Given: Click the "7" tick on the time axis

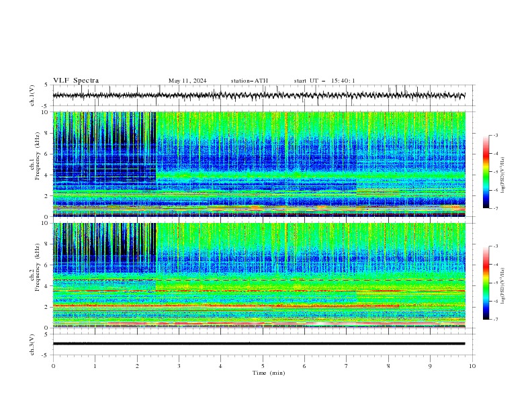Looking at the screenshot, I should tap(347, 366).
